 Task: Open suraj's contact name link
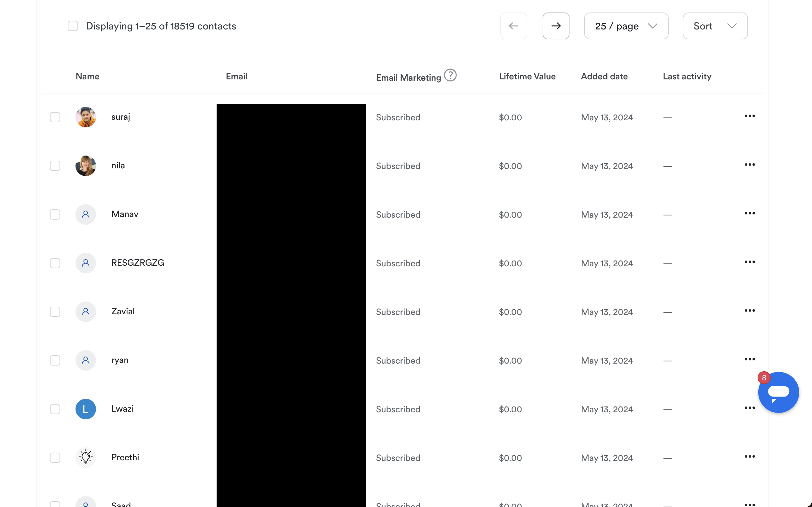121,117
